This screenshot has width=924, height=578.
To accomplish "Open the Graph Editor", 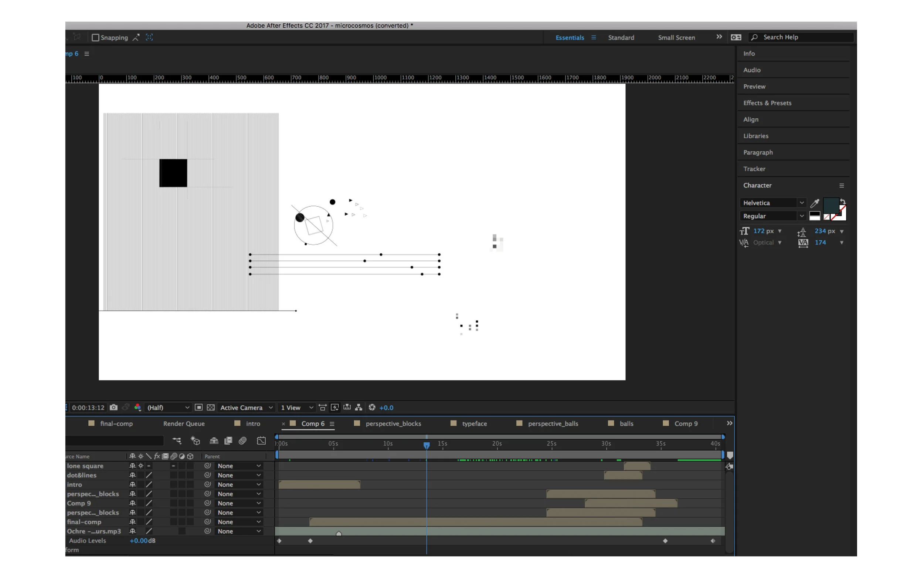I will (261, 441).
